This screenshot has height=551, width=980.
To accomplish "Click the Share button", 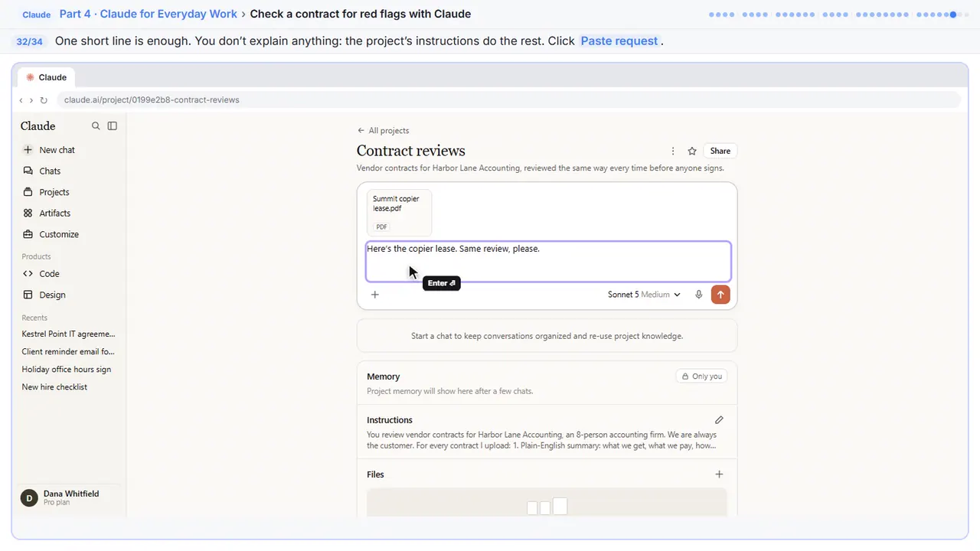I will (720, 152).
